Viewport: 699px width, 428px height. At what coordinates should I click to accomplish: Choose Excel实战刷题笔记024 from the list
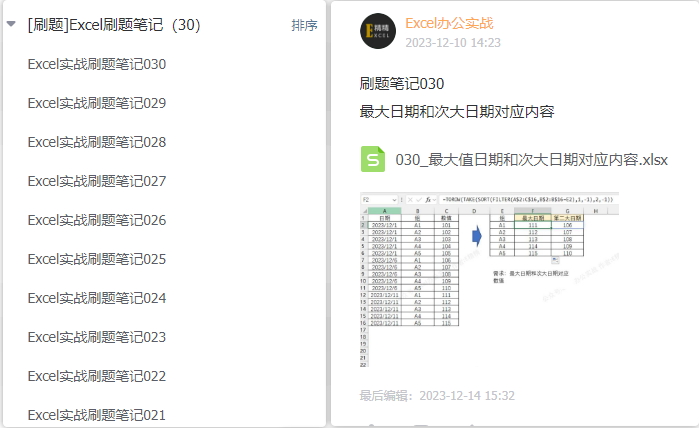click(97, 298)
